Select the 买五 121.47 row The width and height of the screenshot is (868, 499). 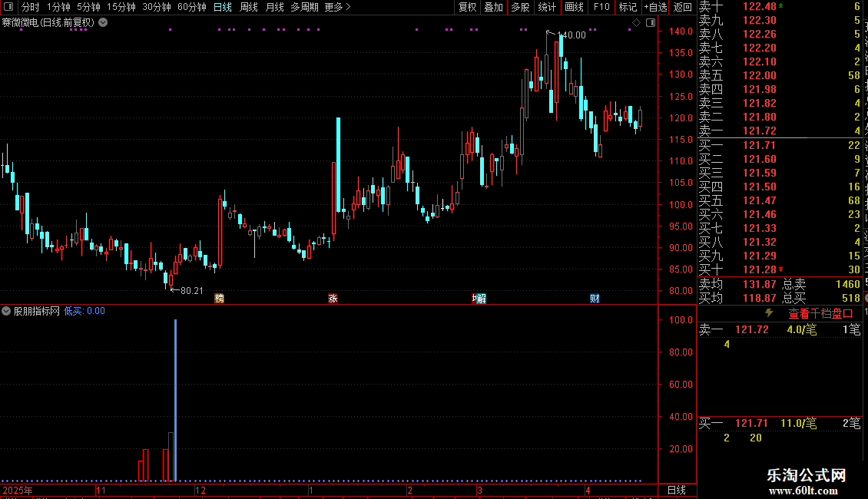pyautogui.click(x=780, y=201)
